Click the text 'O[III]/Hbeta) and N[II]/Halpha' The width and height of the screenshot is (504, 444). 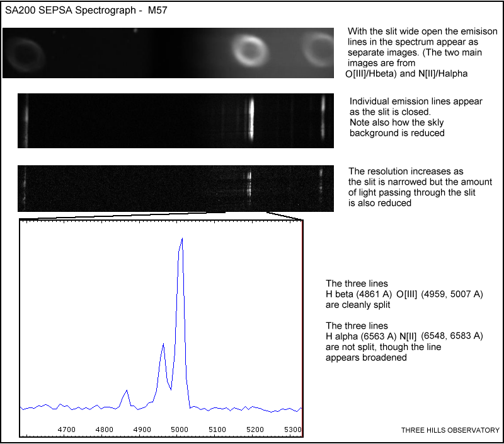pyautogui.click(x=406, y=74)
